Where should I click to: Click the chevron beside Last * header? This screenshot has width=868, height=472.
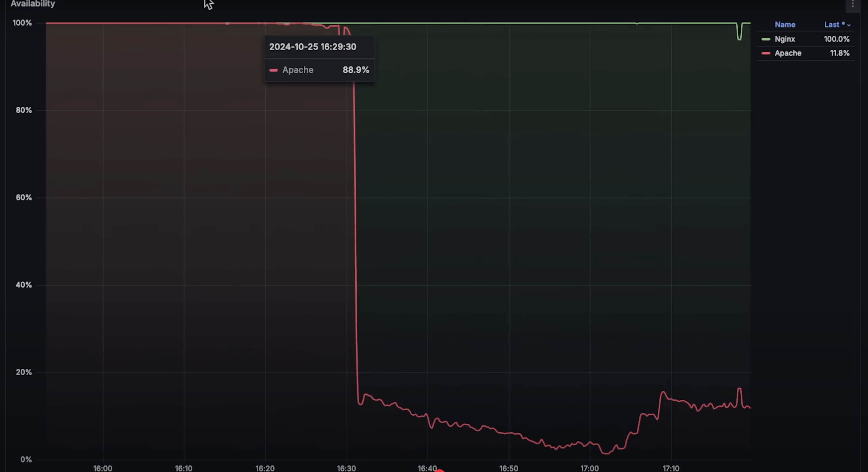[x=849, y=25]
